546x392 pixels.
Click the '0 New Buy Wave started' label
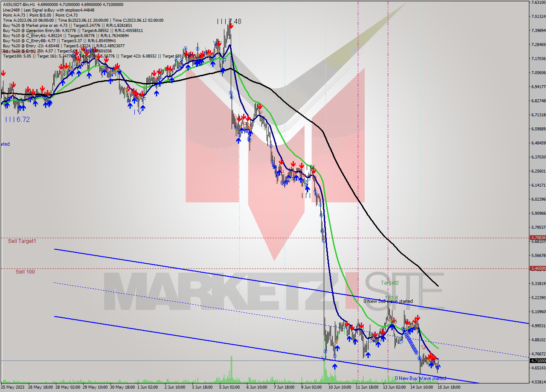(420, 378)
